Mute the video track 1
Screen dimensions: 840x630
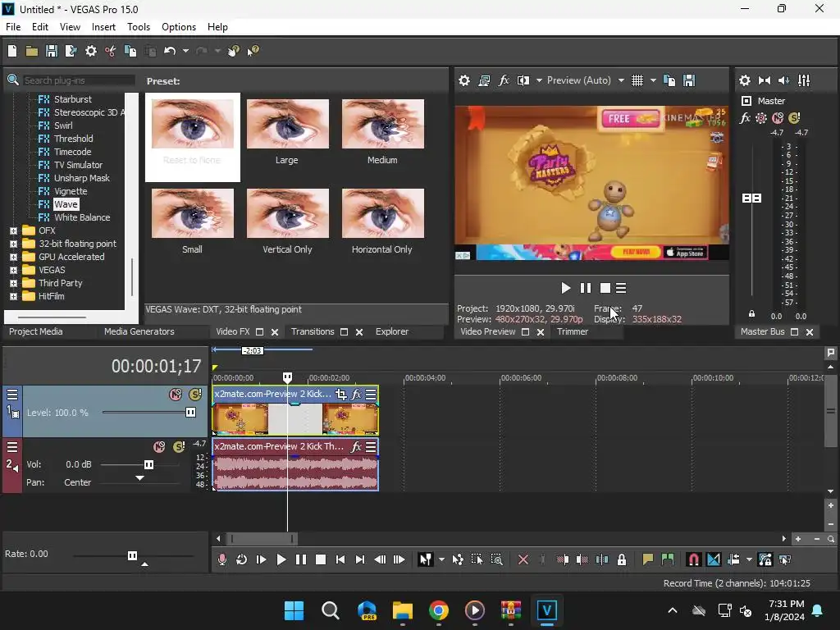coord(176,395)
